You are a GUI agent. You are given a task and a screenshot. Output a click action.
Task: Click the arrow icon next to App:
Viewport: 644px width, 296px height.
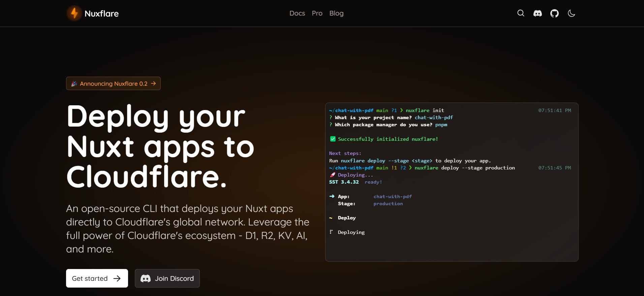click(332, 196)
